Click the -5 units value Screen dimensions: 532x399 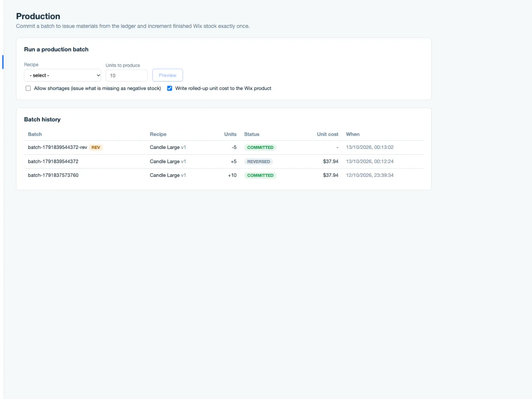(x=234, y=147)
